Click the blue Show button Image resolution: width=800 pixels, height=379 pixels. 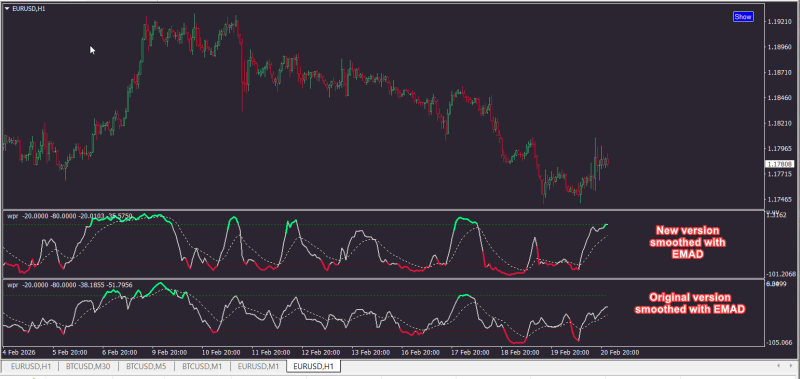coord(743,17)
